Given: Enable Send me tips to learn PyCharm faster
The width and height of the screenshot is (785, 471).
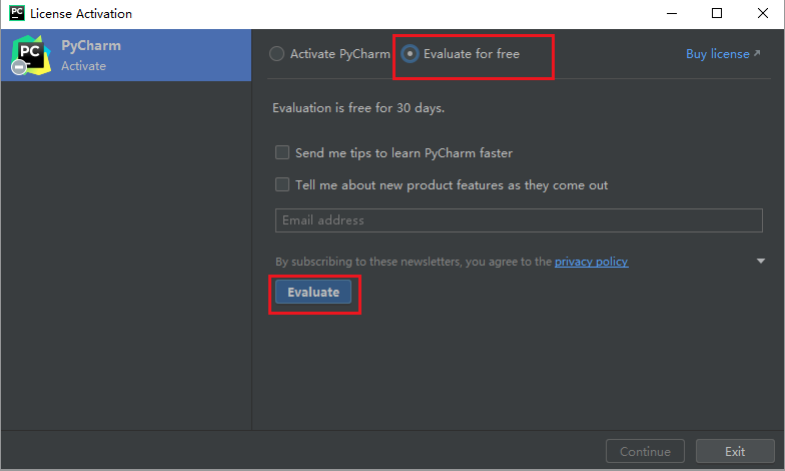Looking at the screenshot, I should point(283,153).
